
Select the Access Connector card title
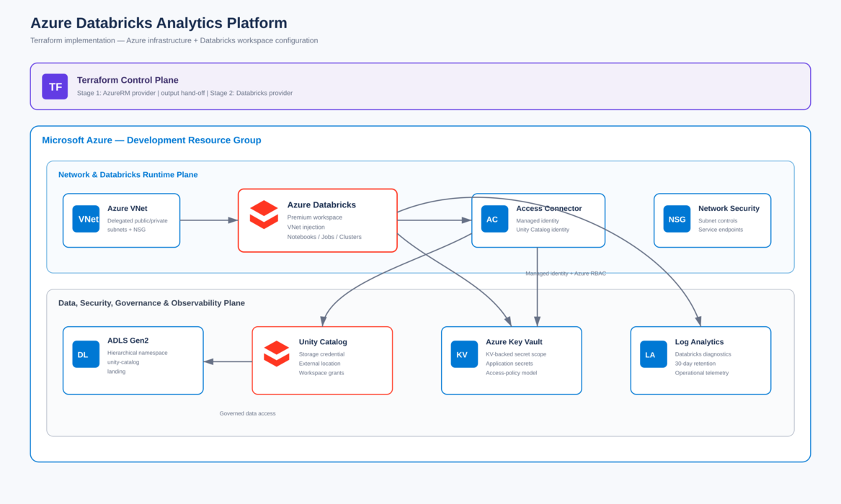click(x=548, y=208)
